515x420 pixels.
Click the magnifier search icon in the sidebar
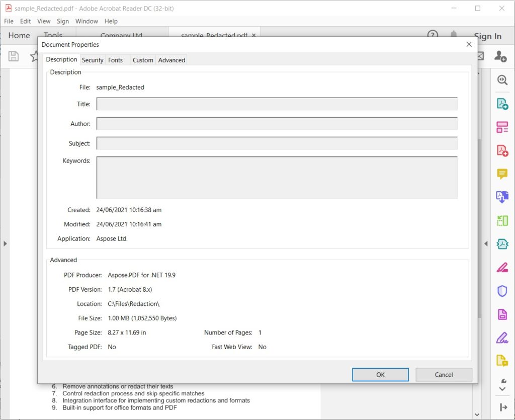click(x=502, y=79)
